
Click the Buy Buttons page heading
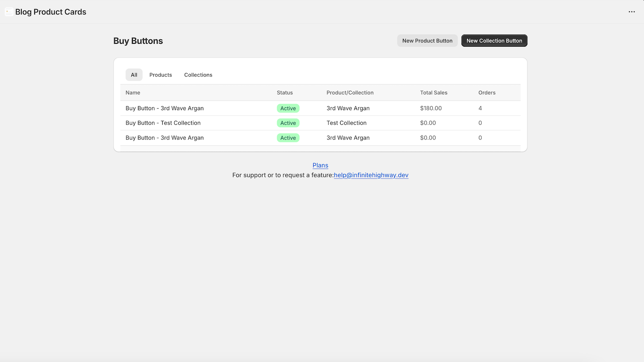(138, 41)
